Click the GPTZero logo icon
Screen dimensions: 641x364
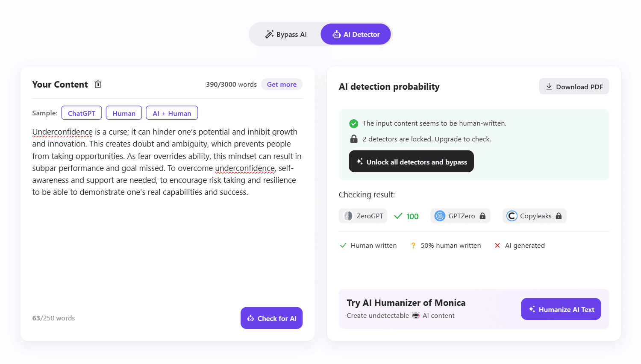(440, 216)
